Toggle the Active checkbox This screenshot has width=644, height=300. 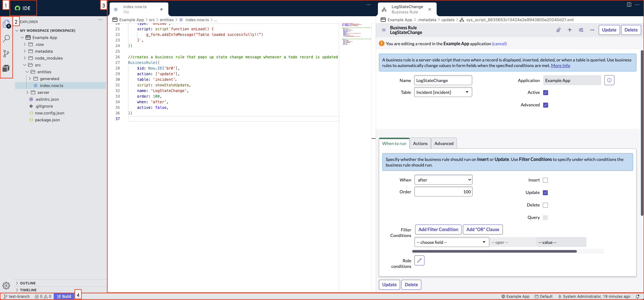(x=546, y=93)
